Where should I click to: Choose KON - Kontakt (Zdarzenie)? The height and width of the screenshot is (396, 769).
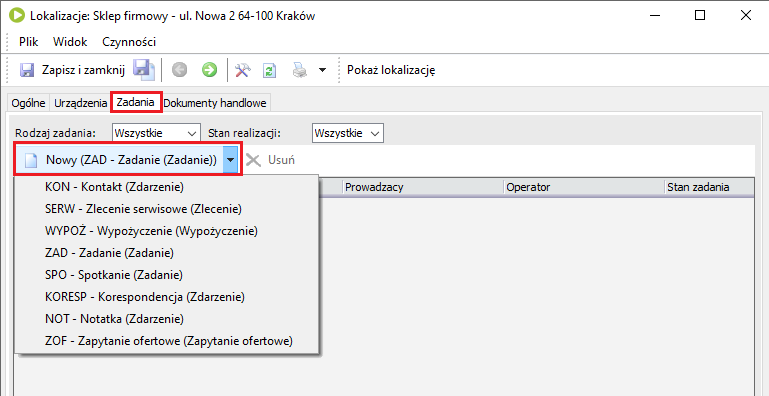pyautogui.click(x=167, y=187)
